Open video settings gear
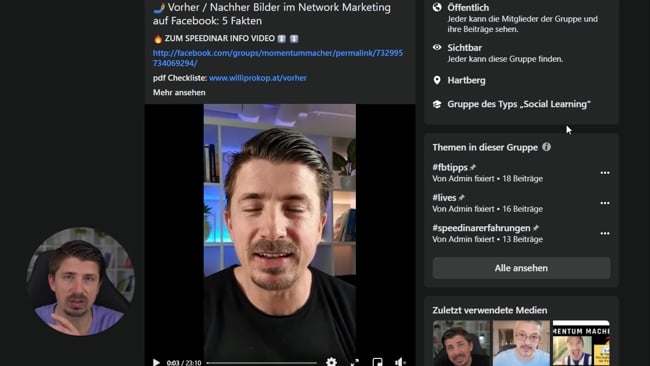Image resolution: width=650 pixels, height=366 pixels. pyautogui.click(x=331, y=362)
